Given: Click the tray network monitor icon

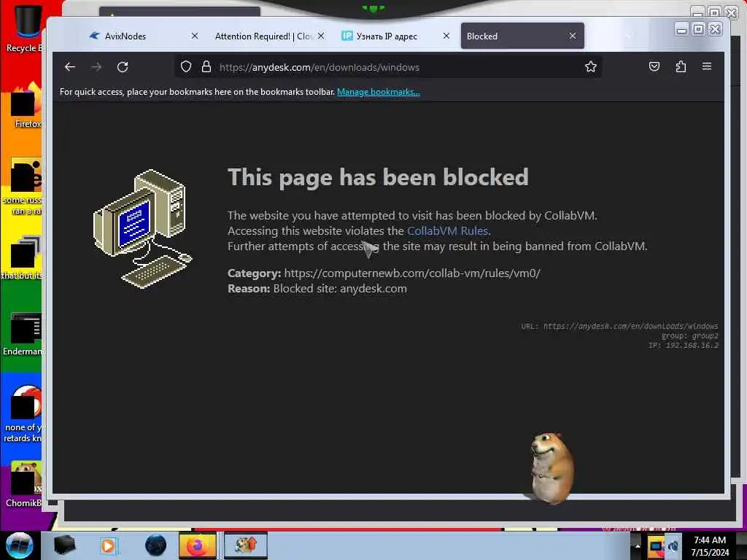Looking at the screenshot, I should (656, 546).
